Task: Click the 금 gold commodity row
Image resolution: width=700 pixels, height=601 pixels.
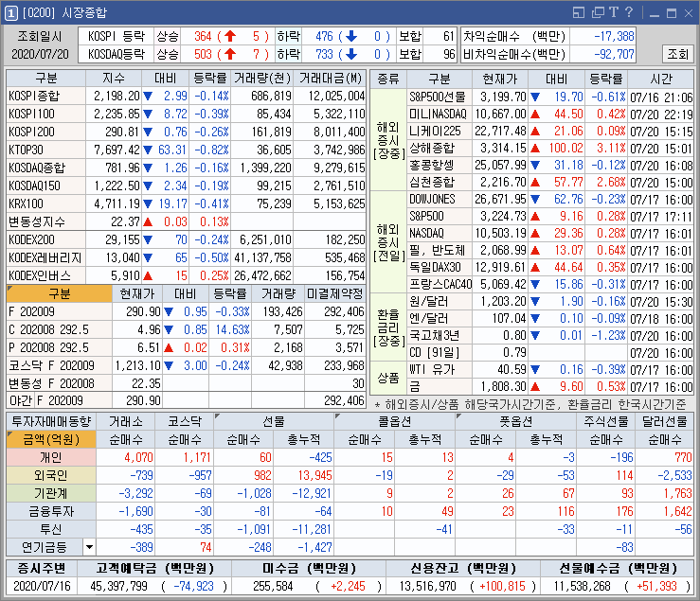Action: pos(550,386)
